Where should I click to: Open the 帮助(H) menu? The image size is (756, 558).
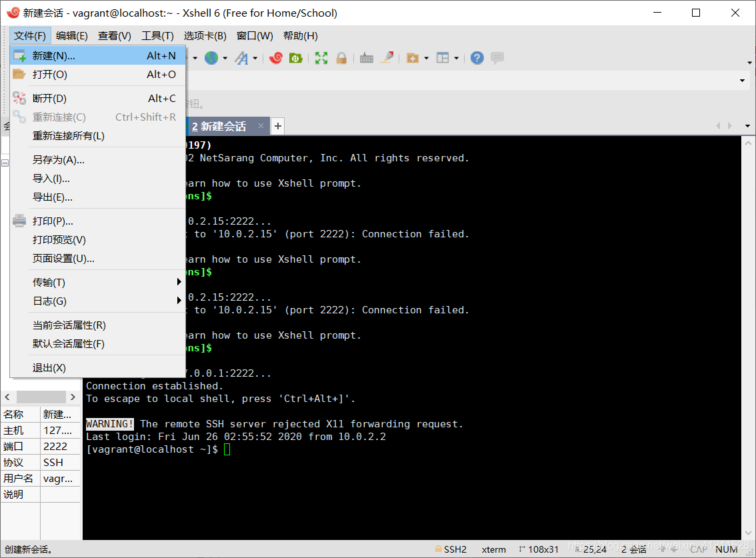pos(301,36)
